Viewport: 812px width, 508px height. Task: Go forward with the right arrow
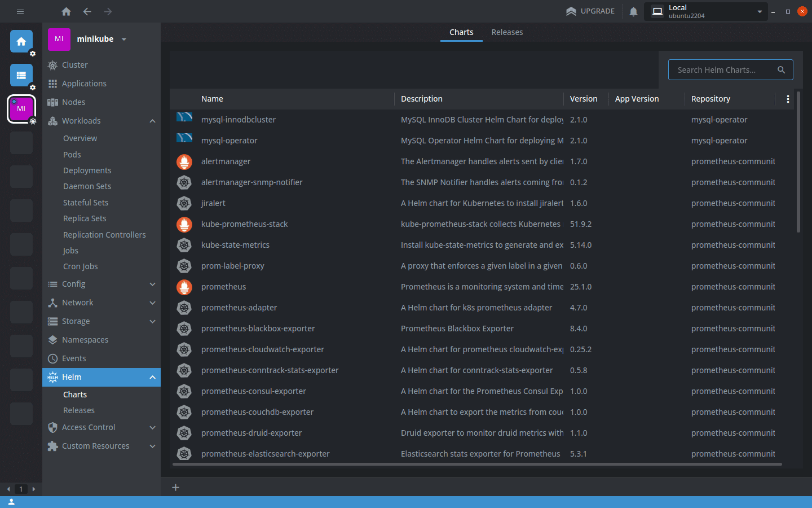tap(108, 11)
